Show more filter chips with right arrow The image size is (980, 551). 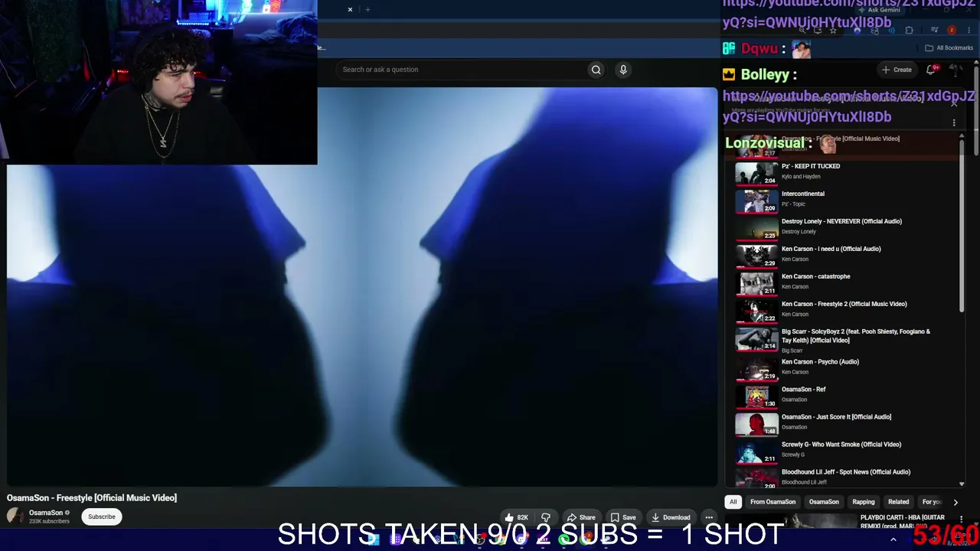click(955, 502)
